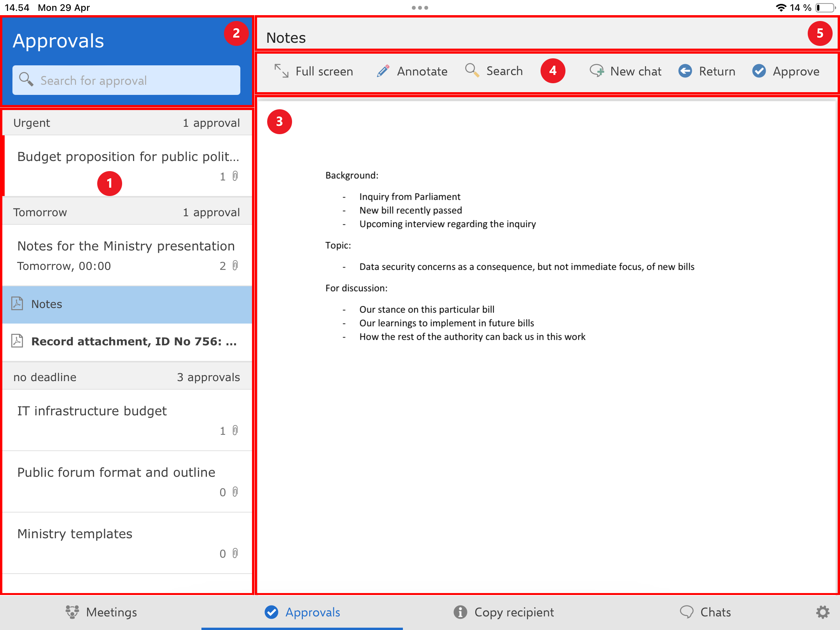Open settings gear in bottom bar
Image resolution: width=840 pixels, height=630 pixels.
[x=822, y=612]
